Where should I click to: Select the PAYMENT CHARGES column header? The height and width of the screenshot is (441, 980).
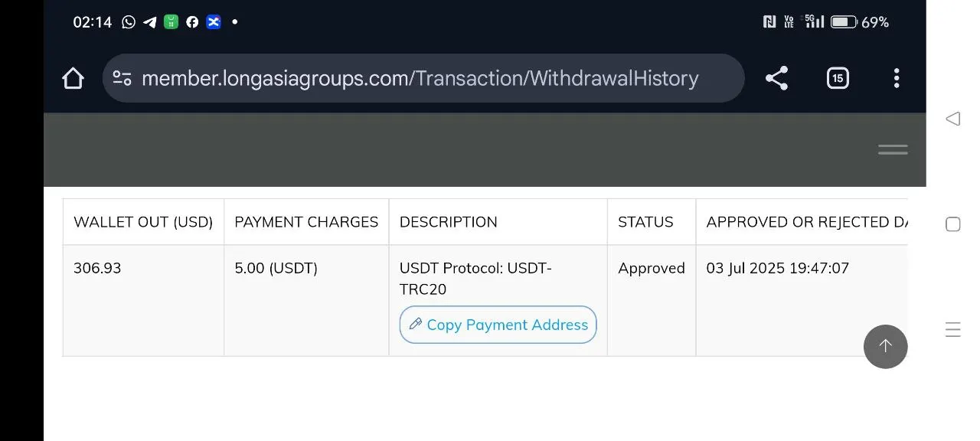[306, 222]
